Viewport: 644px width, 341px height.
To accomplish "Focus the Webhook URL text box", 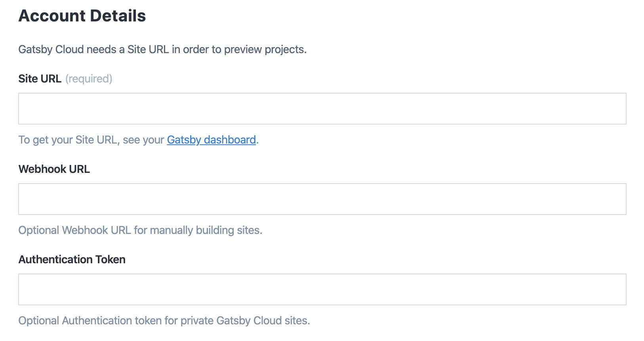I will 322,199.
